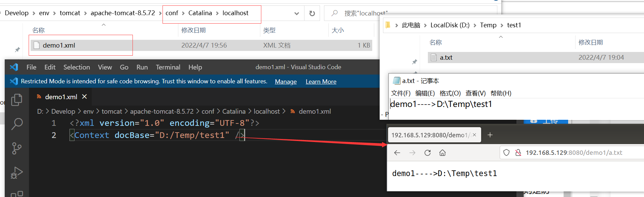The image size is (644, 197).
Task: Click the Learn More link
Action: tap(321, 81)
